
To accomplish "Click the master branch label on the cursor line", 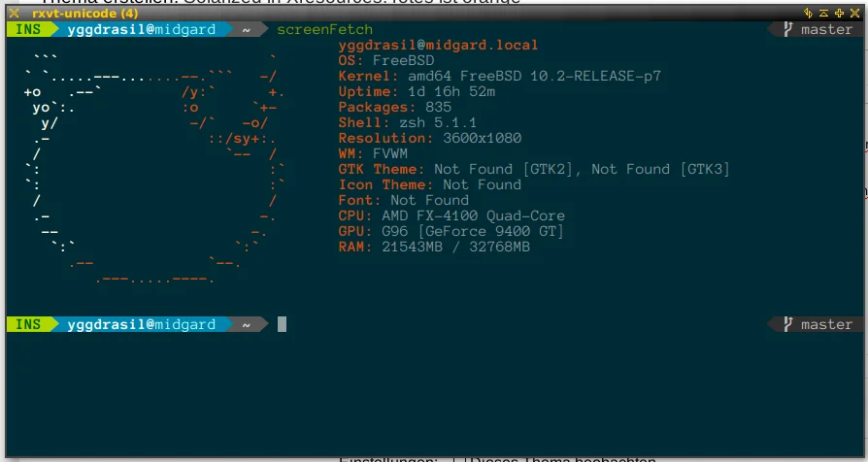I will [826, 324].
